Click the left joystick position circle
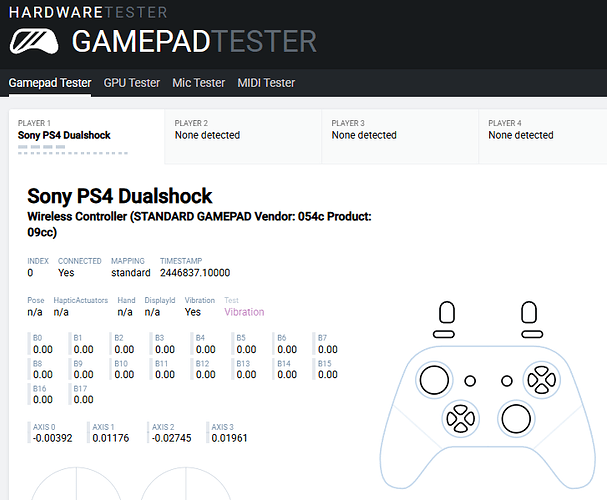 tap(76, 483)
